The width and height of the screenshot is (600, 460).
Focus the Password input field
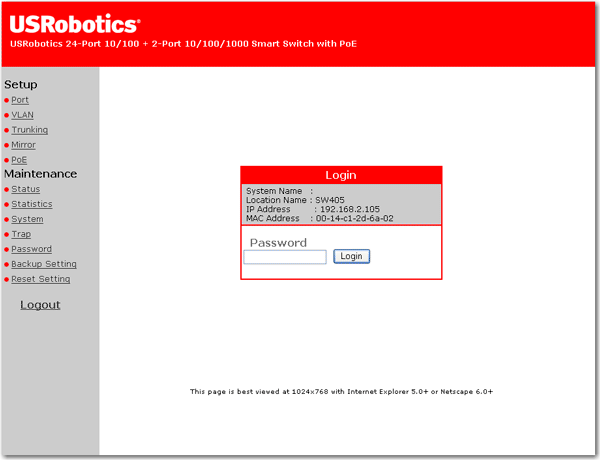click(x=285, y=257)
